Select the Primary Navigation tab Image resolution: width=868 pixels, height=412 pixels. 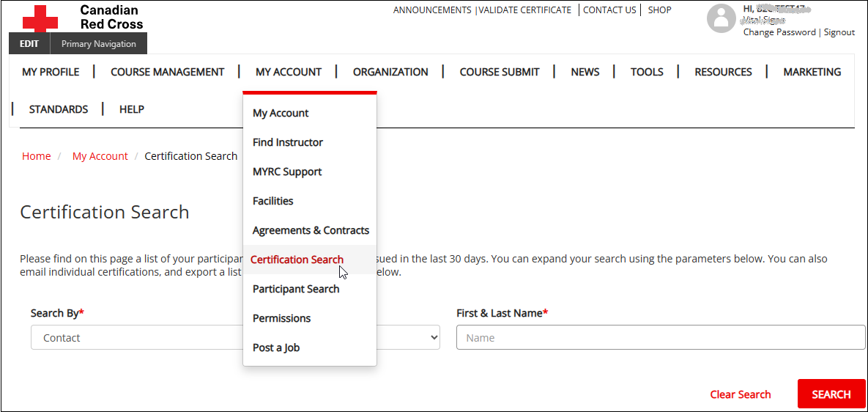tap(99, 44)
